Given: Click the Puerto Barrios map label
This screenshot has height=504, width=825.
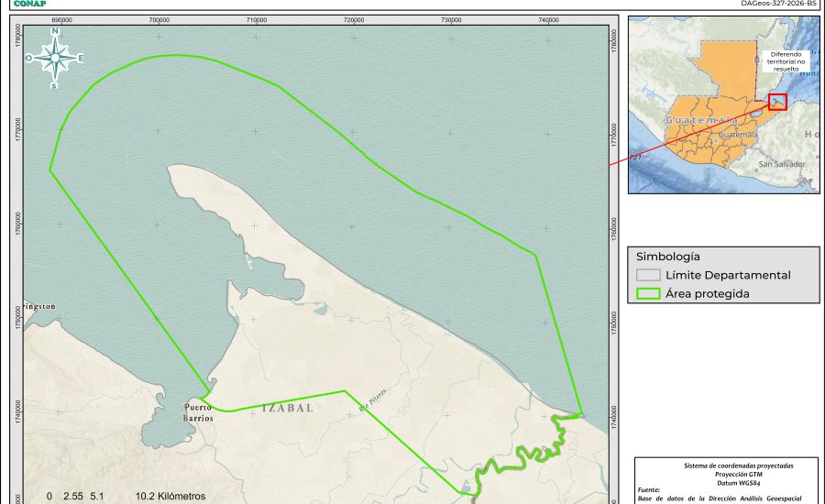Looking at the screenshot, I should point(199,412).
